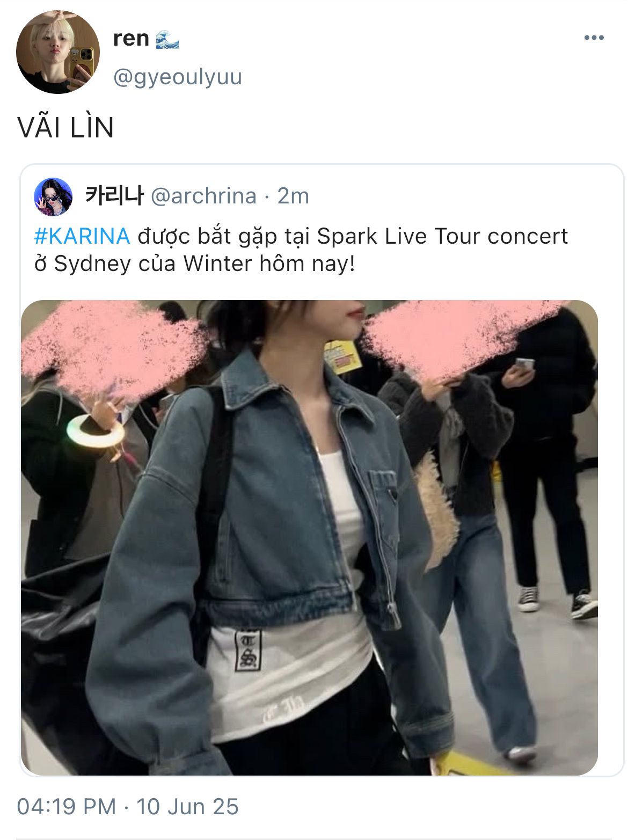This screenshot has height=840, width=628.
Task: Open archrina's small avatar in quoted tweet
Action: [x=53, y=196]
